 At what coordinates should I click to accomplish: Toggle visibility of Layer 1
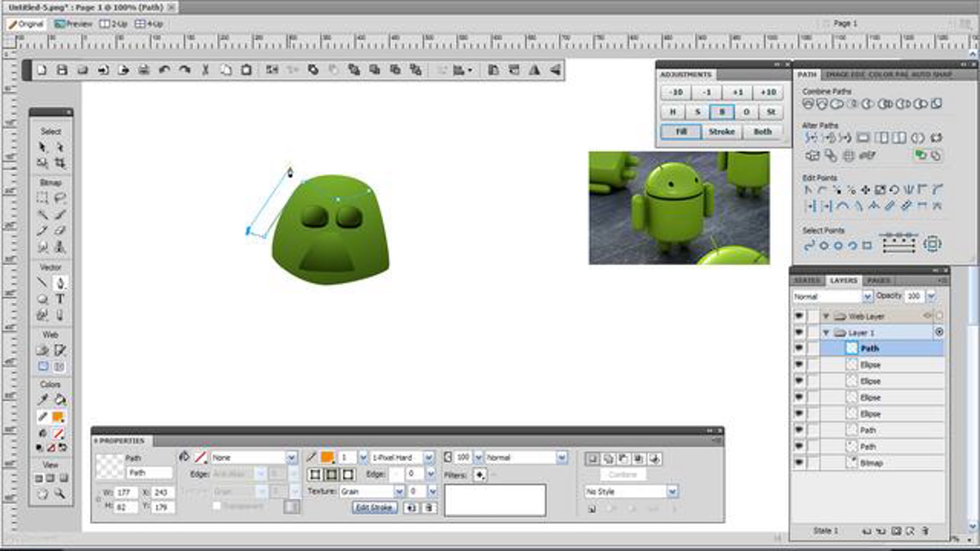pyautogui.click(x=799, y=332)
